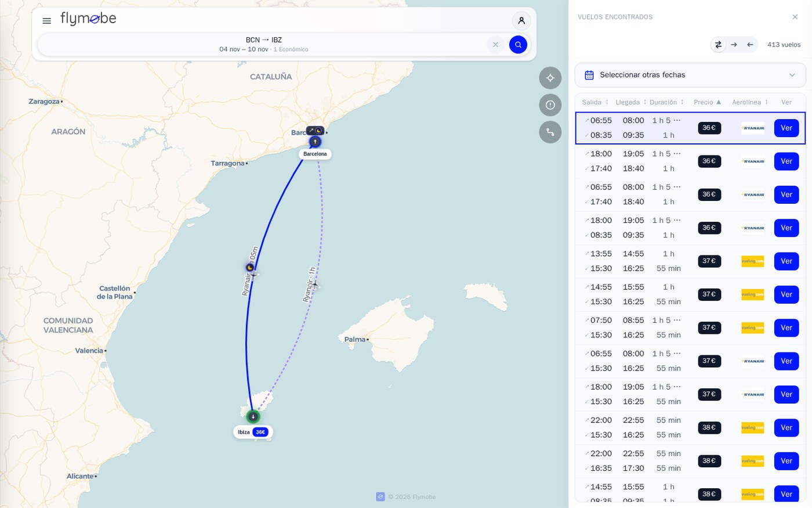This screenshot has height=508, width=812.
Task: Click Ver for the 18:00/17:40 Ryanair 36€ flight
Action: [x=786, y=161]
